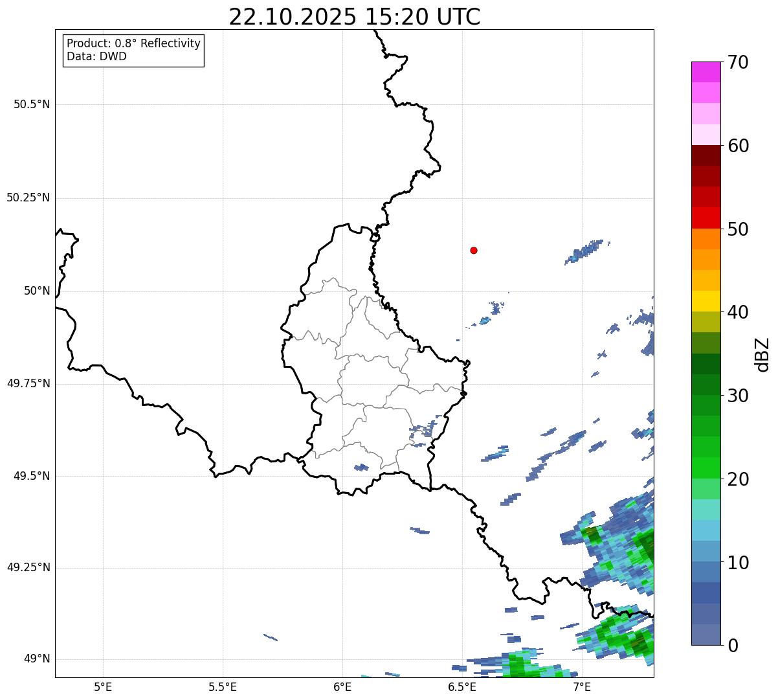Click the radar echo northeast of the red dot
The height and width of the screenshot is (700, 778).
587,251
